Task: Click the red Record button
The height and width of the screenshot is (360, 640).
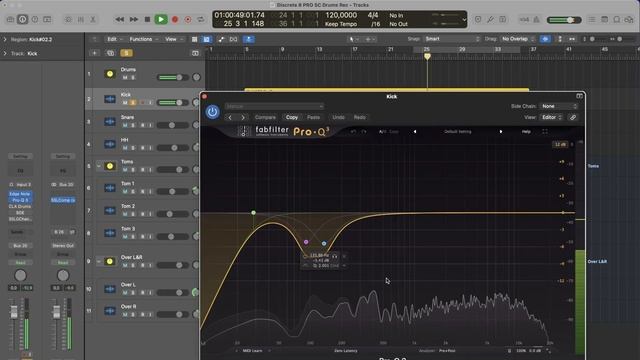Action: pos(175,19)
